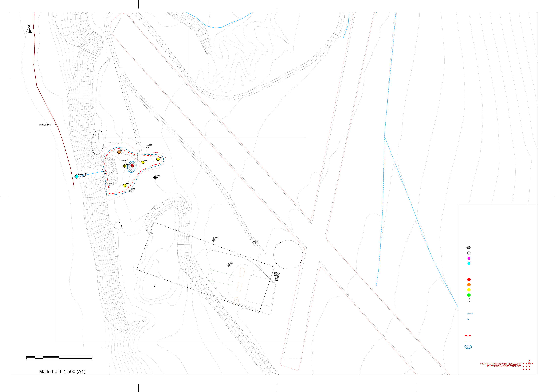Click the crosshair below the green legend dot
555x392 pixels.
tap(469, 300)
